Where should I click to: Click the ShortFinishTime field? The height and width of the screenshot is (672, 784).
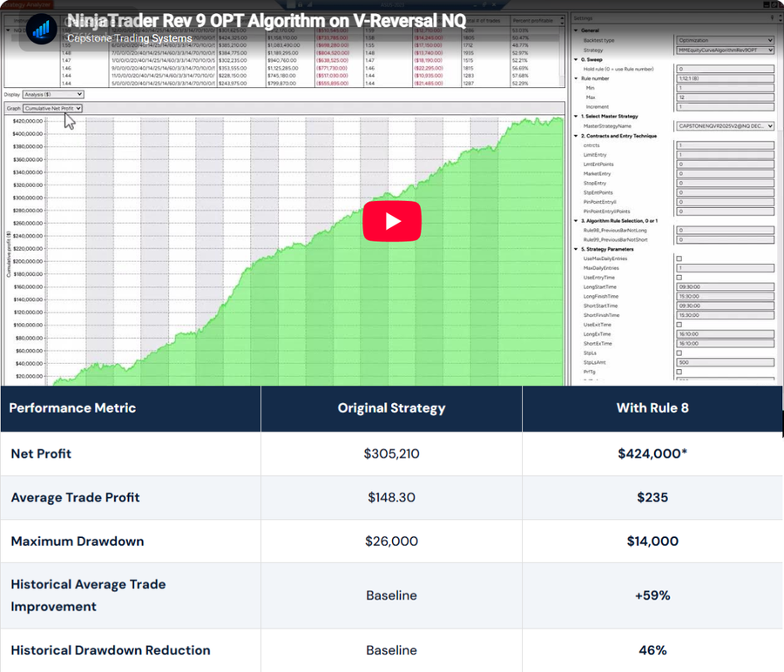pos(725,315)
